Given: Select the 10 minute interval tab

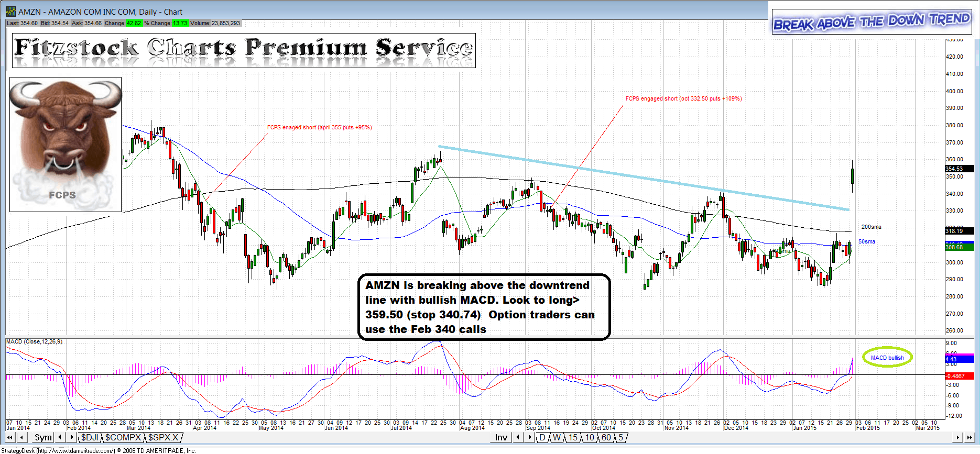Looking at the screenshot, I should [x=590, y=437].
